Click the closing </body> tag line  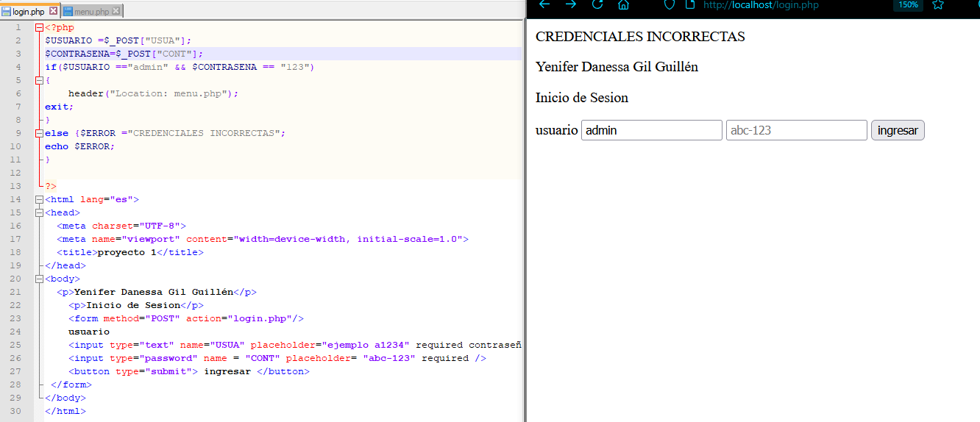pos(65,398)
